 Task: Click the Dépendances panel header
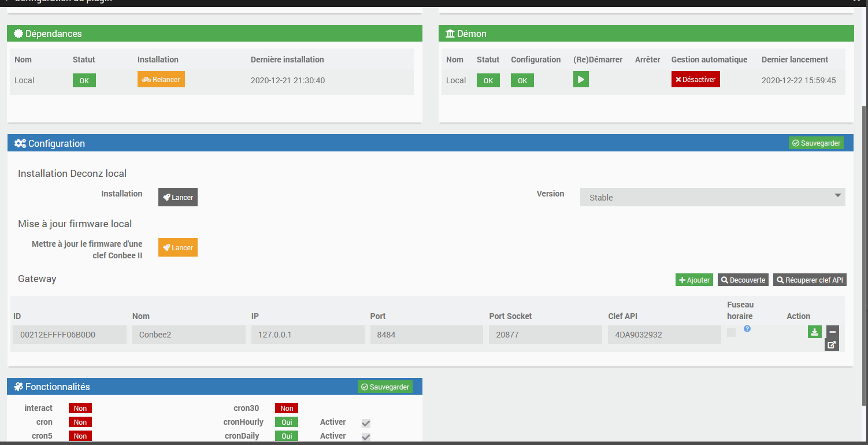[x=214, y=34]
